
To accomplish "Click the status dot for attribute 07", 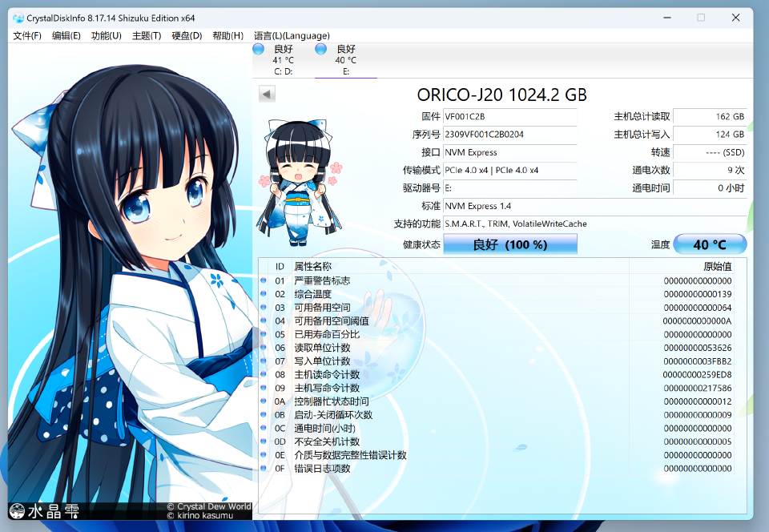I will coord(264,361).
